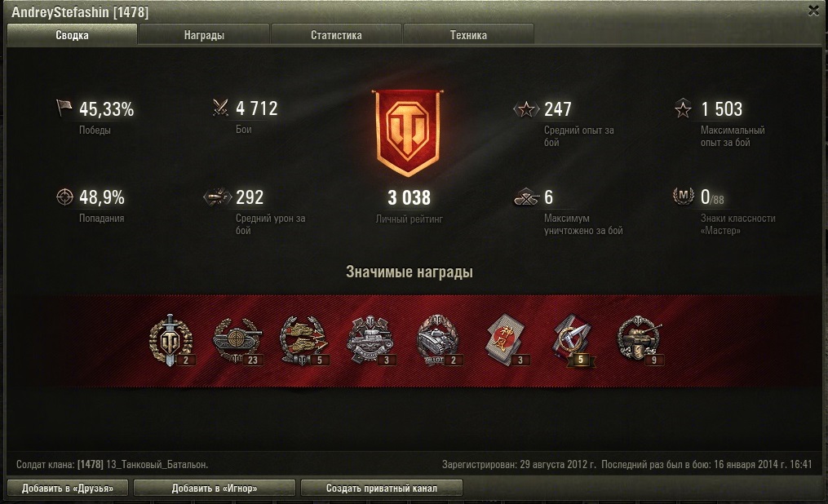This screenshot has height=504, width=828.
Task: Select the Сводка tab
Action: tap(73, 35)
